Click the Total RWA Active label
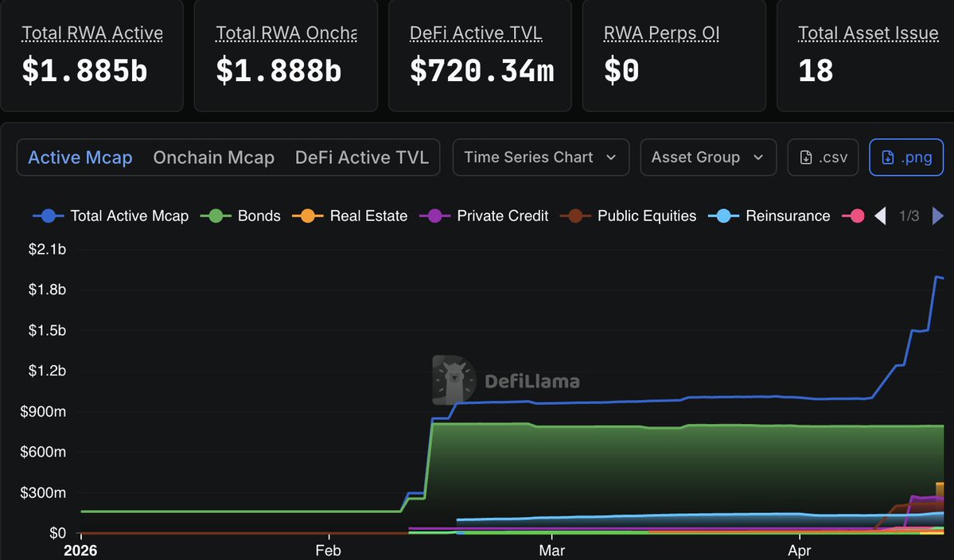Viewport: 954px width, 560px height. pos(92,33)
